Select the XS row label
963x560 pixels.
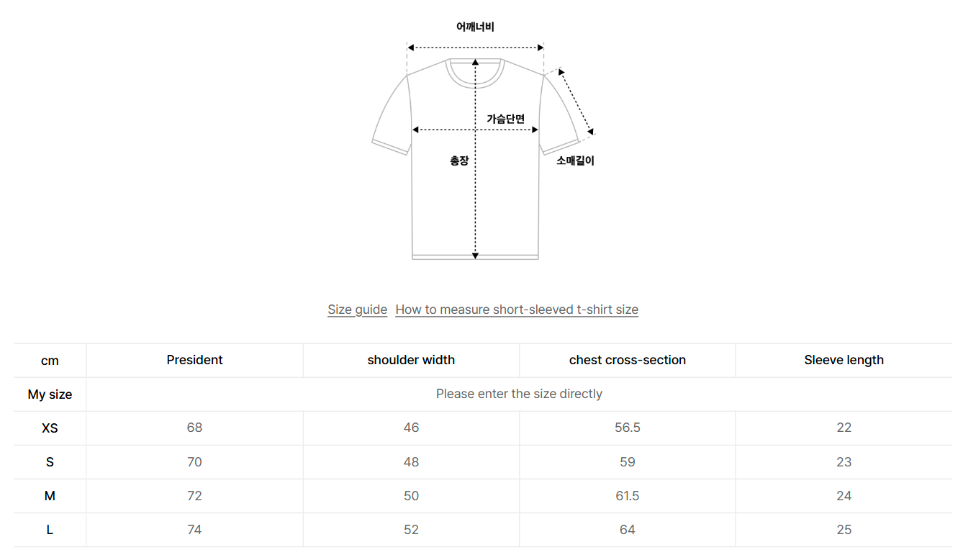tap(50, 428)
